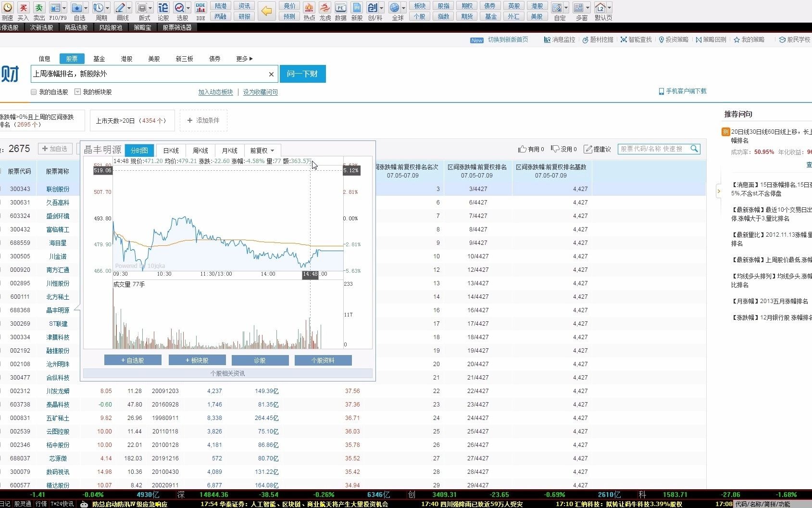The width and height of the screenshot is (812, 508).
Task: Clear the query with the X icon
Action: 271,74
